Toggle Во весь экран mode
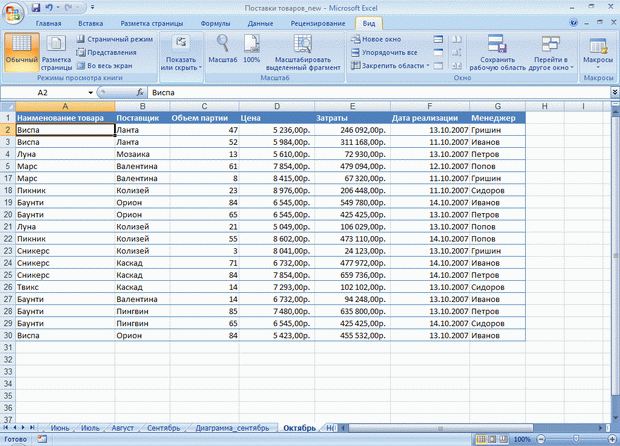Viewport: 620px width, 446px height. click(x=104, y=66)
